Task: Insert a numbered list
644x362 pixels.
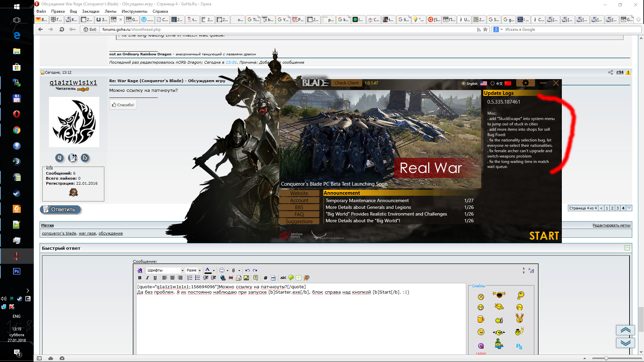Action: [x=190, y=278]
